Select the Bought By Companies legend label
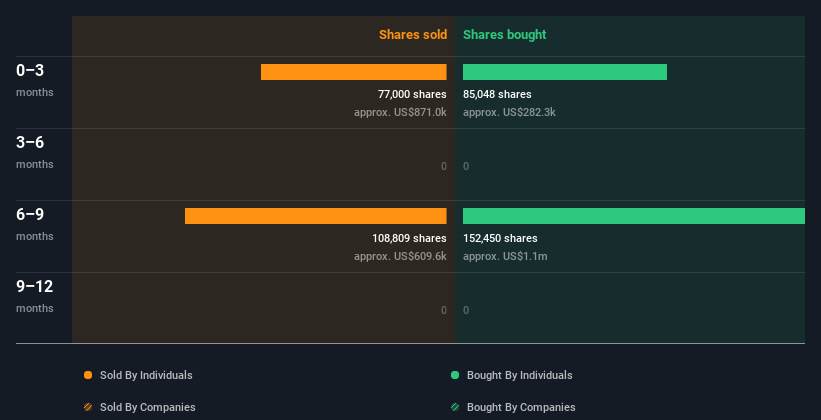821x420 pixels. (x=521, y=407)
